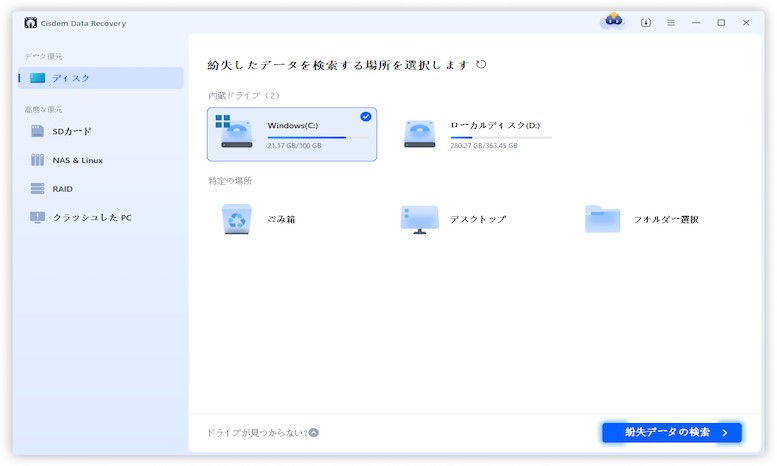Click the ローカルディスク(D:) drive icon
777x466 pixels.
[420, 134]
